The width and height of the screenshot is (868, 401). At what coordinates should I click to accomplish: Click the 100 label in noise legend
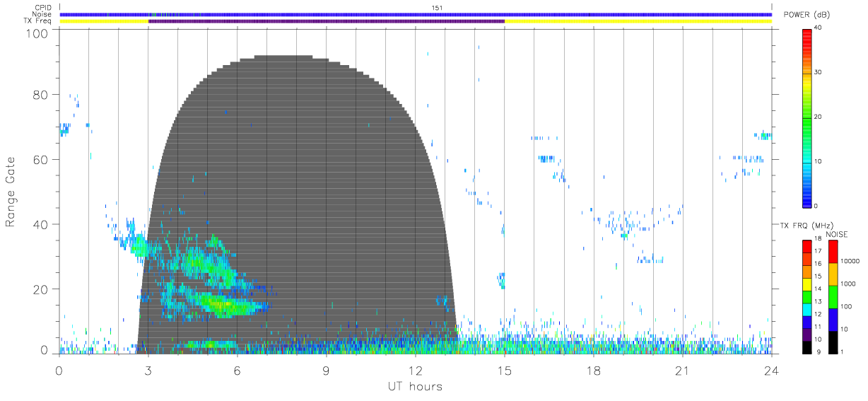coord(847,306)
